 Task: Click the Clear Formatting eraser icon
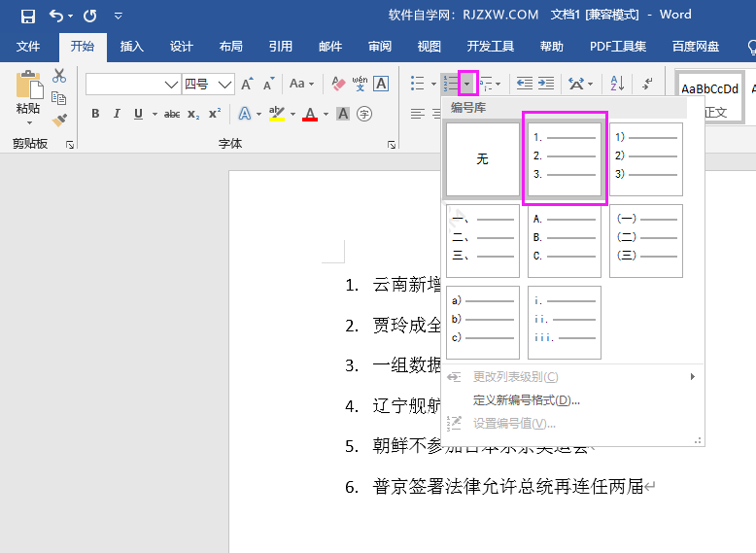338,84
